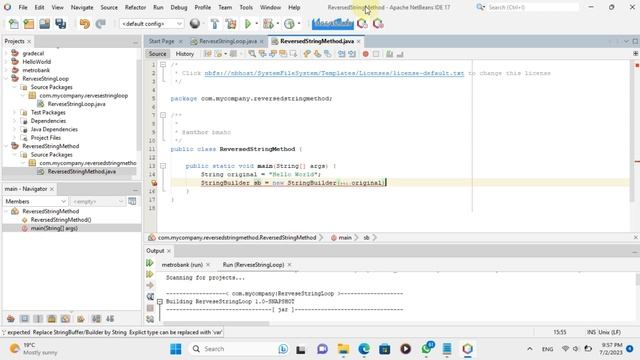Click the Redo arrow icon
The image size is (640, 360).
pos(100,24)
